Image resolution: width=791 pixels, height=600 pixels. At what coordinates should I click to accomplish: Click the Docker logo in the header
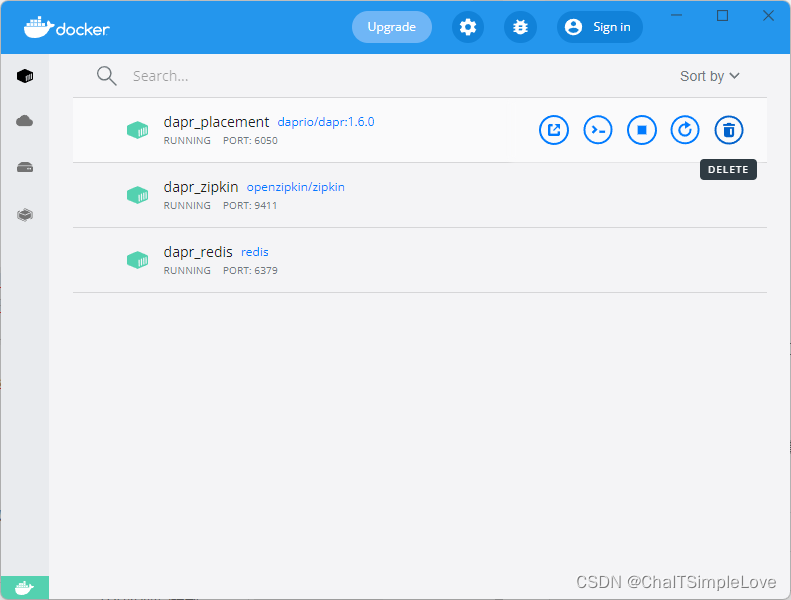click(67, 28)
